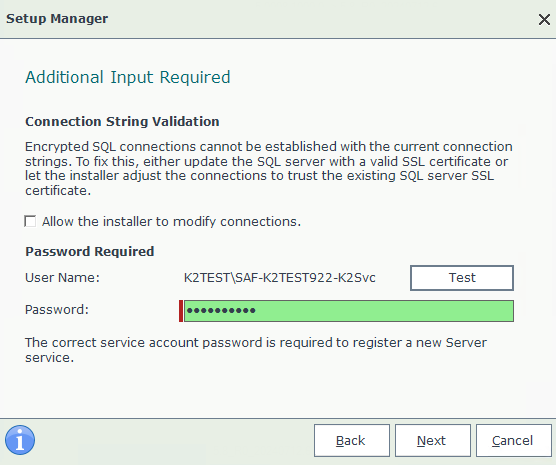Click the 'Connection String Validation' heading
556x465 pixels.
pos(122,122)
